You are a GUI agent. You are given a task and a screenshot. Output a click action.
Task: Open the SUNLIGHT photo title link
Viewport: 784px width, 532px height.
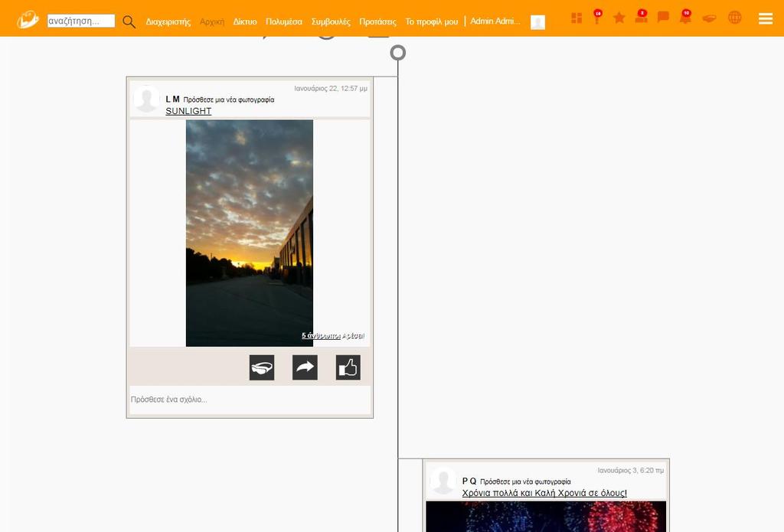(x=188, y=111)
